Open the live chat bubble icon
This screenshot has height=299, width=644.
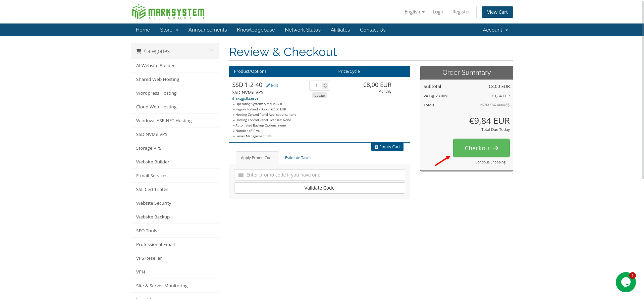tap(626, 282)
